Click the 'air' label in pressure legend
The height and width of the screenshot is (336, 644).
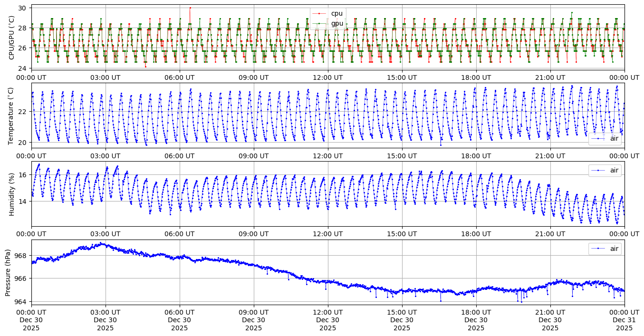614,249
